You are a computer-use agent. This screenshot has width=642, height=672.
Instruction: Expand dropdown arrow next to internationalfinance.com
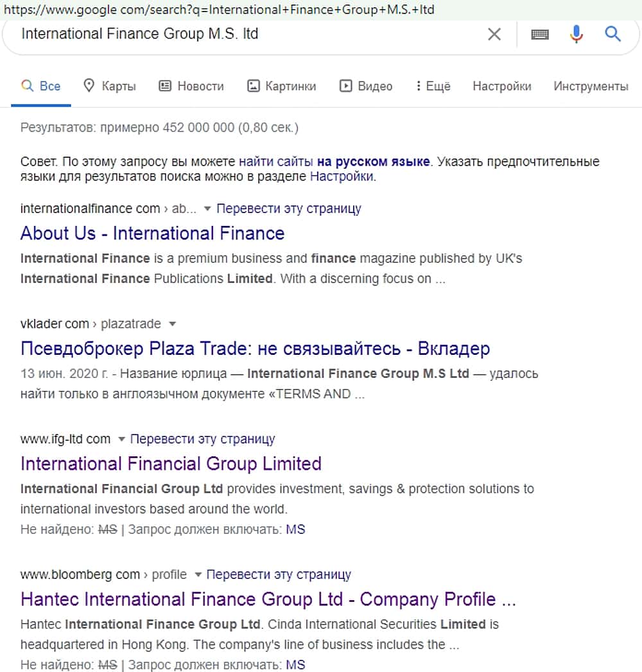pos(207,209)
